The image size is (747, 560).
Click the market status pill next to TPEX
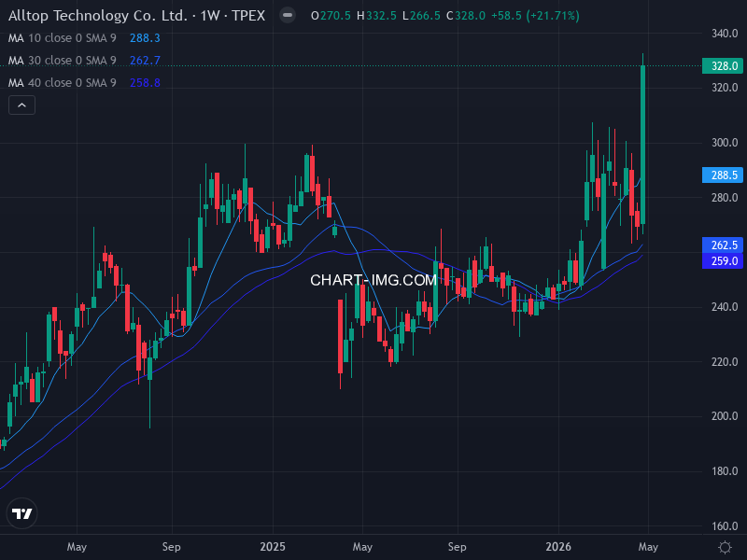(288, 15)
